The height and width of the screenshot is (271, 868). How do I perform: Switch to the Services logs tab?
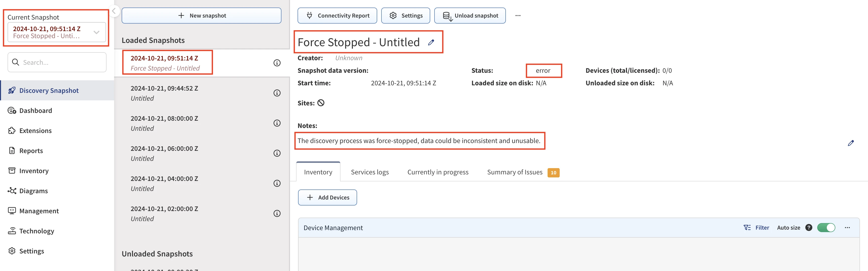370,172
